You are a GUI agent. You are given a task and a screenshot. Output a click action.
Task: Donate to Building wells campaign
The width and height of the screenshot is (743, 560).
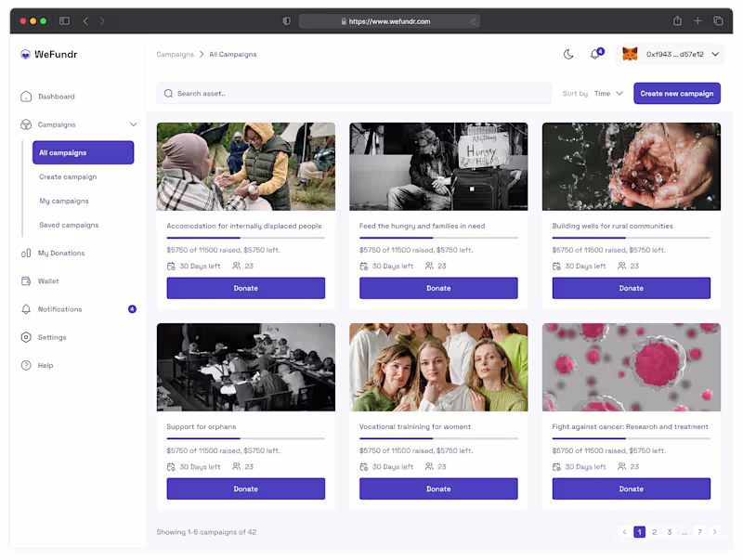[x=632, y=288]
